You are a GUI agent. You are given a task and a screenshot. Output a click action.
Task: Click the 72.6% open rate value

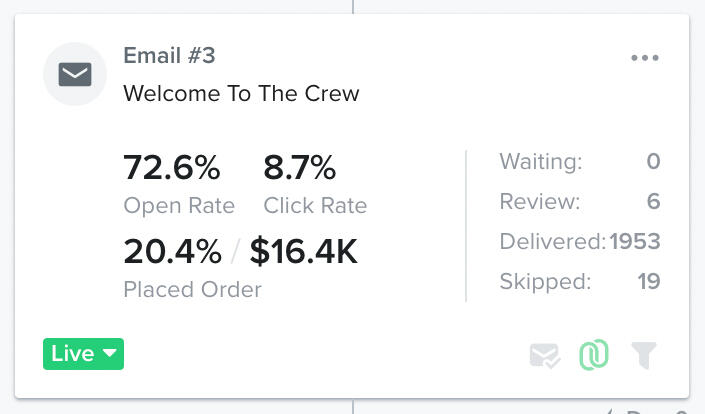(171, 167)
